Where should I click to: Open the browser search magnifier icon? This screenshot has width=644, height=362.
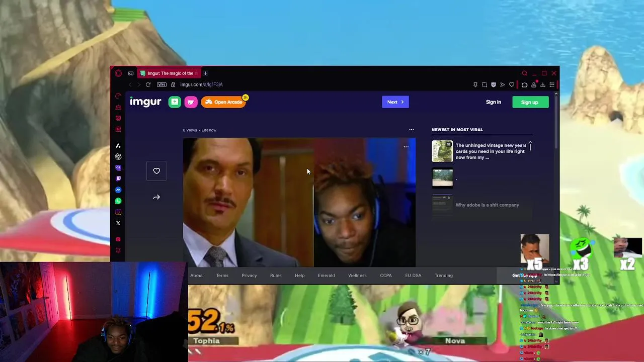point(524,73)
